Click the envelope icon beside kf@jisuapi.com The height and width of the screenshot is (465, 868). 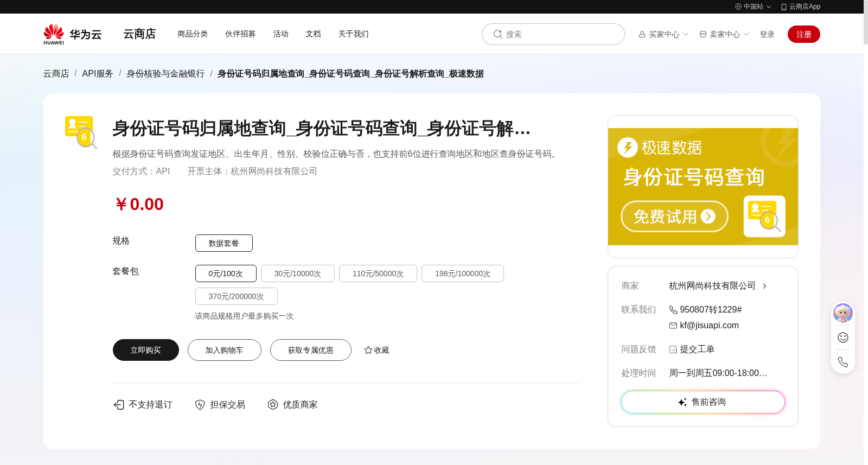tap(673, 326)
